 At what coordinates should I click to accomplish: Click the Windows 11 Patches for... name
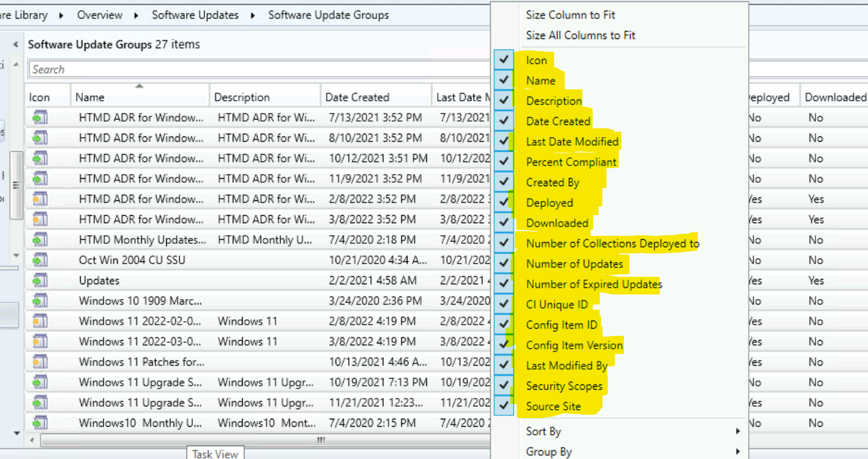pyautogui.click(x=141, y=362)
